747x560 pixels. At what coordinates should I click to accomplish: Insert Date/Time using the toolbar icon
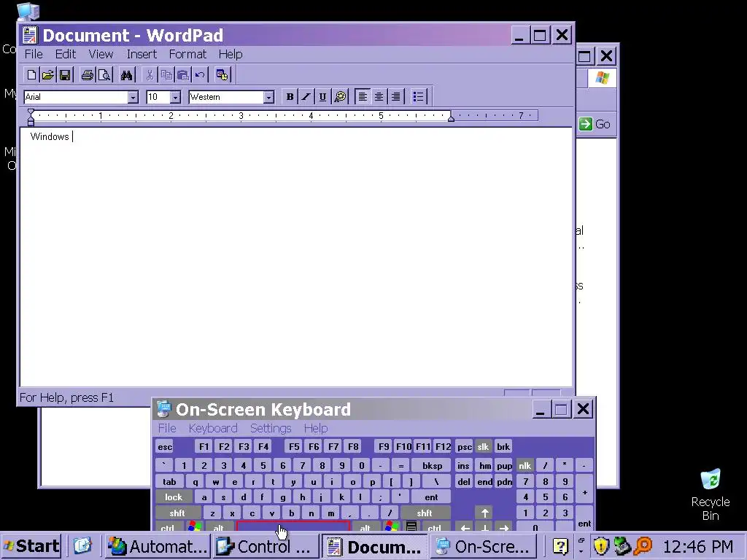[x=222, y=75]
